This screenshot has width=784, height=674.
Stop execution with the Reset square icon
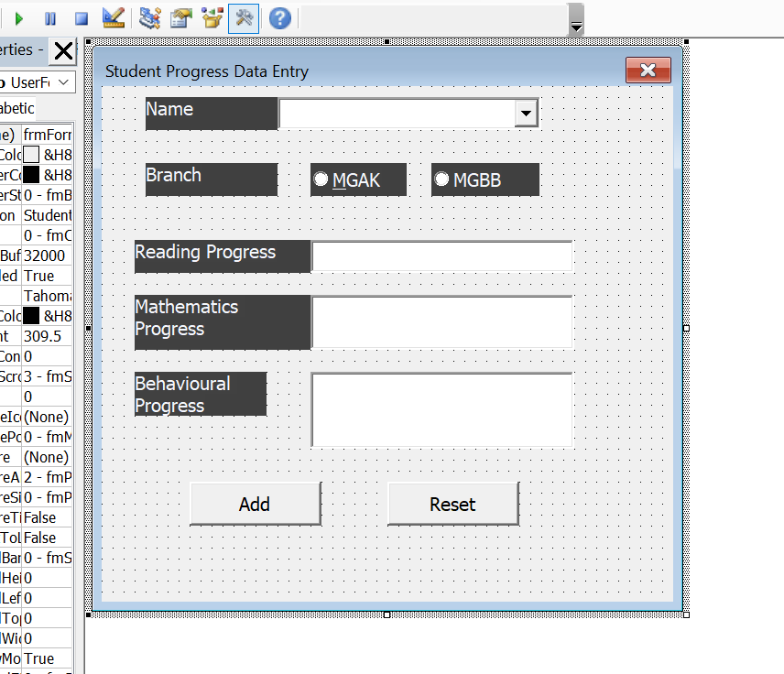[81, 19]
